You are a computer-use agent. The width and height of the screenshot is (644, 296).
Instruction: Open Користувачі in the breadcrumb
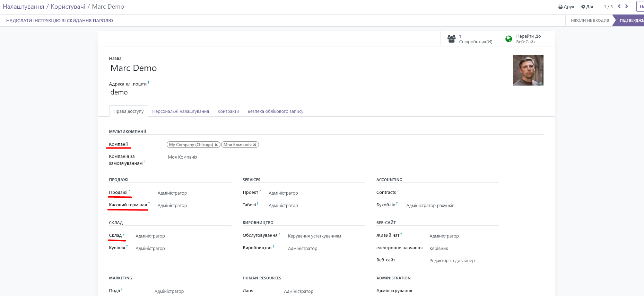pos(68,7)
